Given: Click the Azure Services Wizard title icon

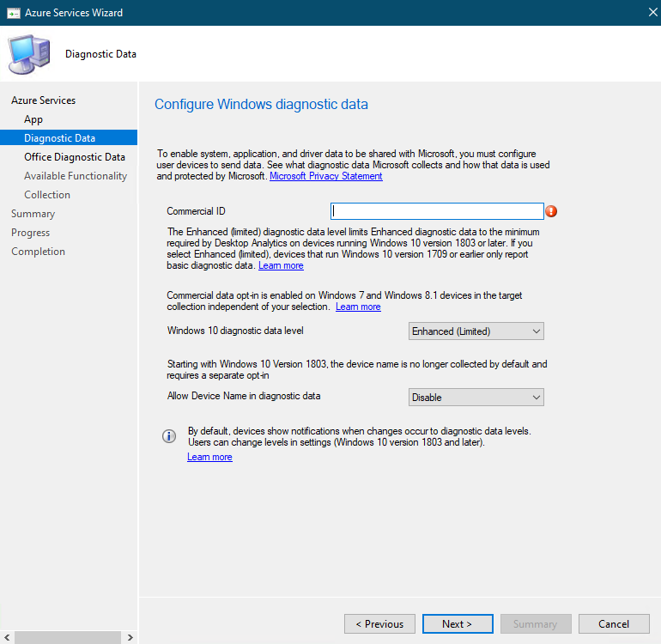Looking at the screenshot, I should click(14, 13).
